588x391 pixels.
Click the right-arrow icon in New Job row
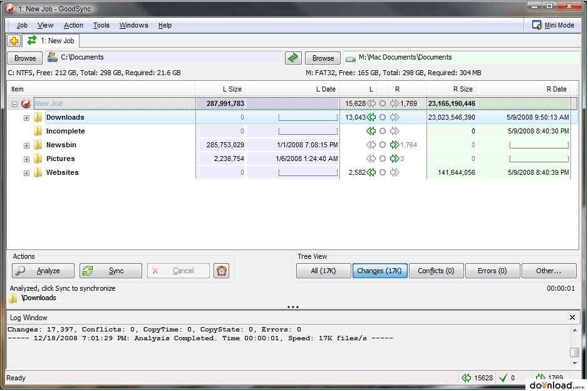395,103
